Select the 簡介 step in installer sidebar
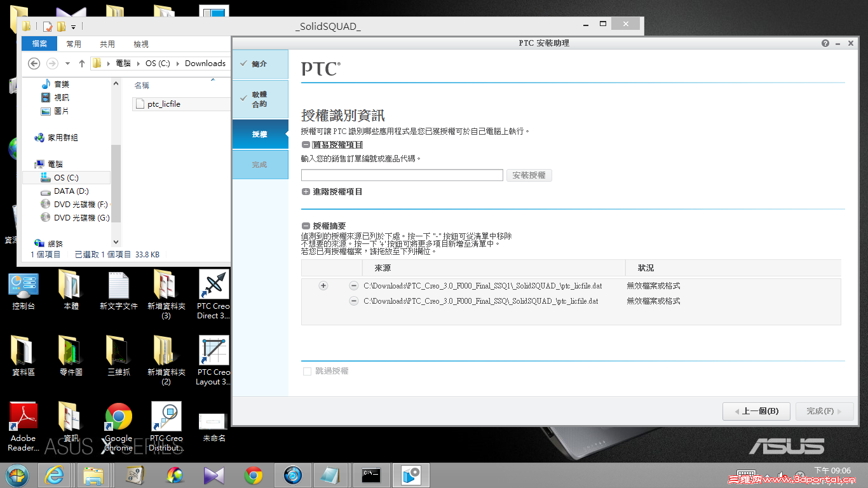Image resolution: width=868 pixels, height=488 pixels. coord(260,64)
